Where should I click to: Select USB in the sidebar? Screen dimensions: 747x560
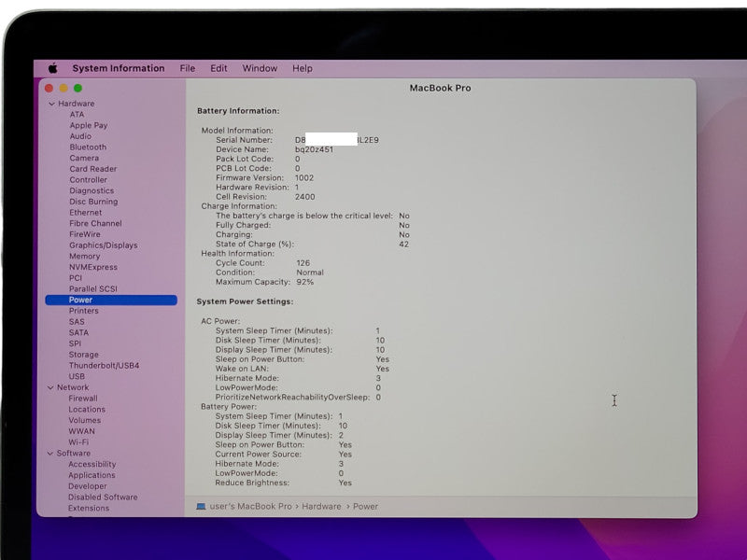coord(77,377)
